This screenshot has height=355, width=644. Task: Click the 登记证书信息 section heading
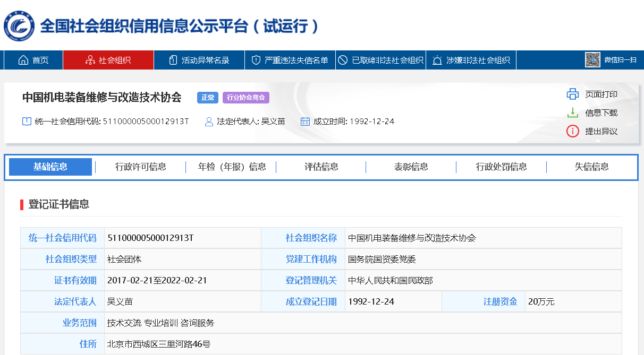pos(58,204)
